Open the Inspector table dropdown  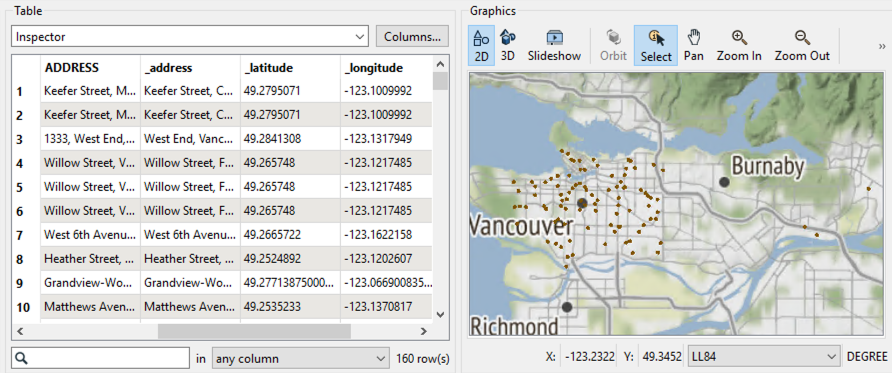(190, 36)
